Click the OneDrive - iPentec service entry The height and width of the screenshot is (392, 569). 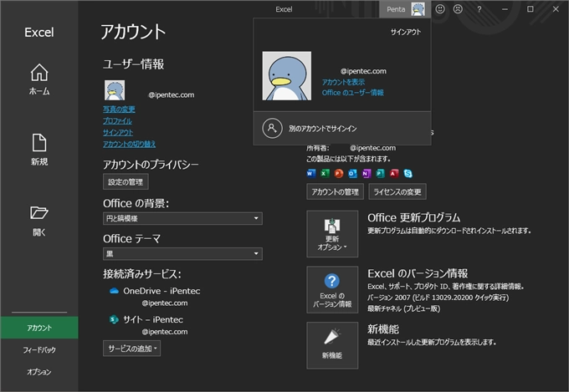pyautogui.click(x=161, y=291)
